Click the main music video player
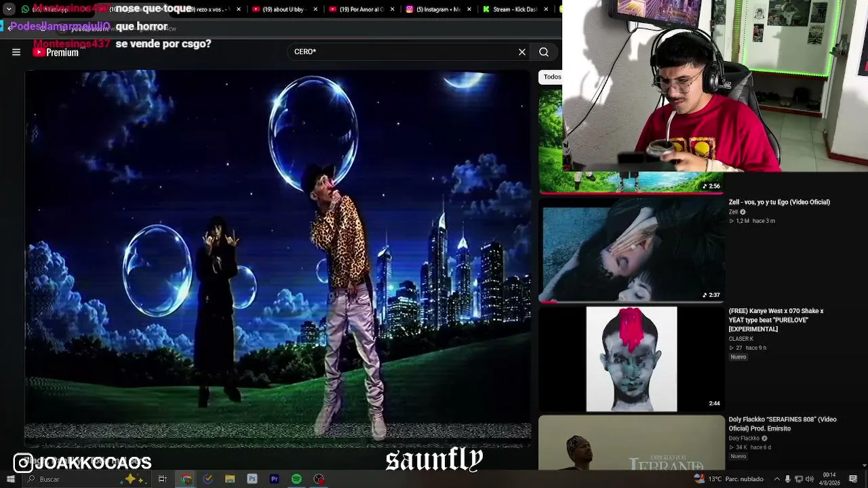The image size is (868, 488). point(278,258)
